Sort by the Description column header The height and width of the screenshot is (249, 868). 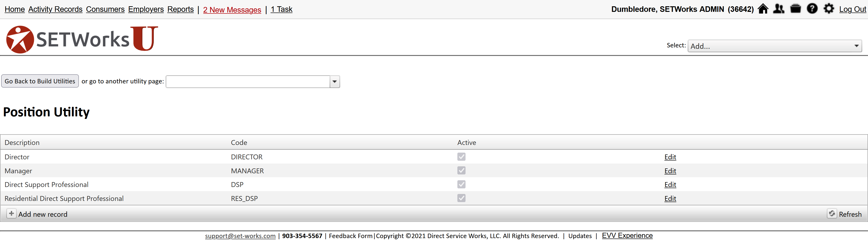(x=22, y=143)
